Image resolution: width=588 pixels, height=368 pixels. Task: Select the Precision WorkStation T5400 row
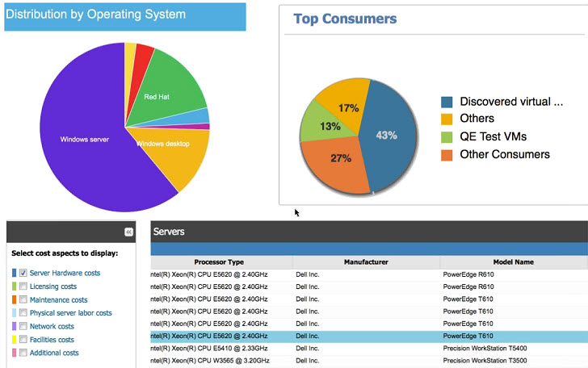click(x=369, y=348)
